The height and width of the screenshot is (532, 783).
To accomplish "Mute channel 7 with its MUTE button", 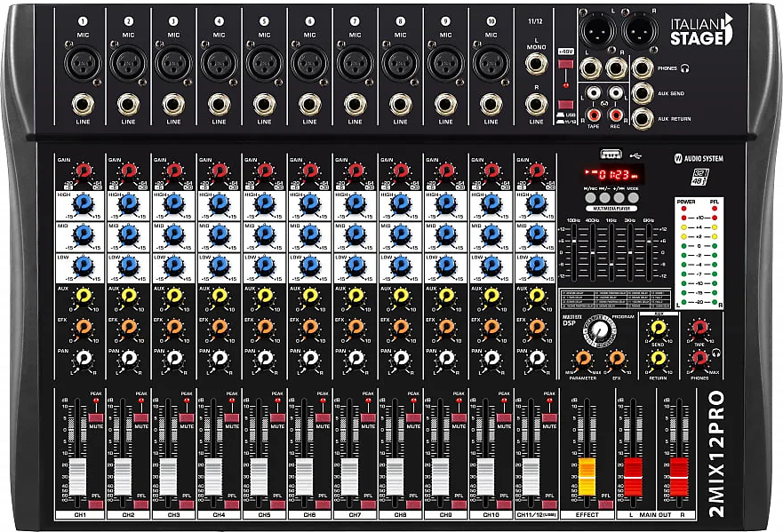I will click(368, 418).
